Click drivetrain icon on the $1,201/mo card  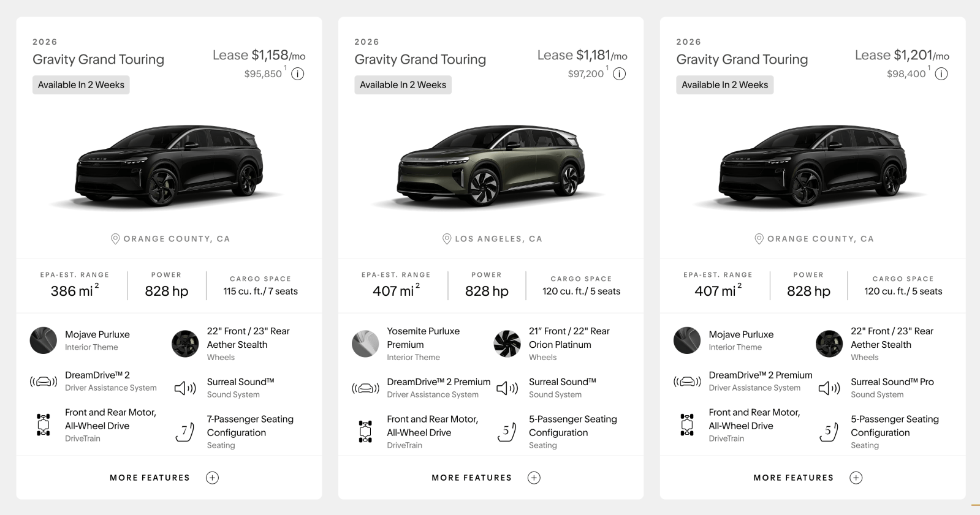[x=687, y=425]
